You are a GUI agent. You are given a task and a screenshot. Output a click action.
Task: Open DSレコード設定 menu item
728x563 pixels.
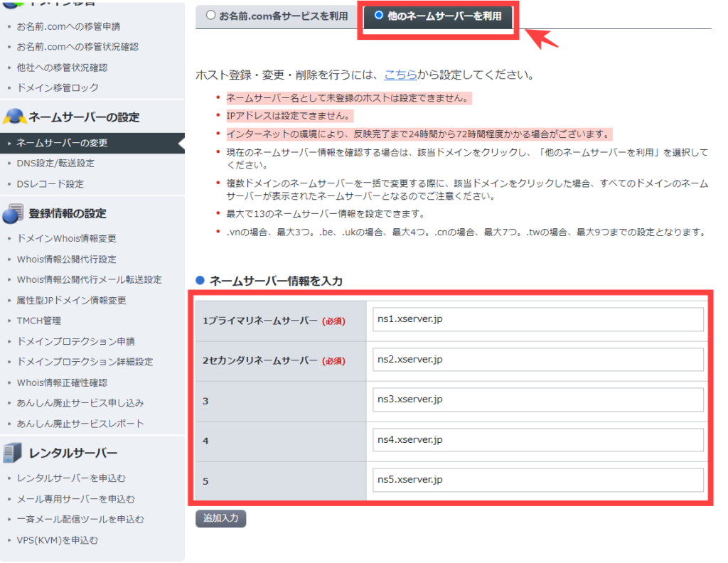[50, 184]
